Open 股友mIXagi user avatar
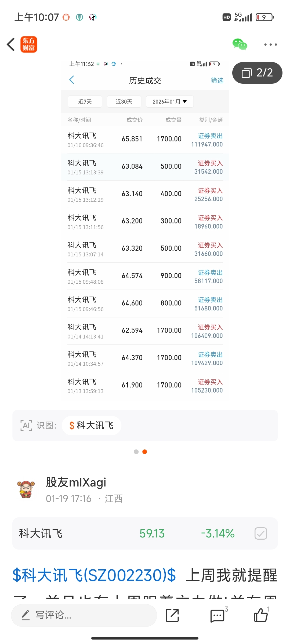Screen dimensions: 290x644 pos(26,489)
